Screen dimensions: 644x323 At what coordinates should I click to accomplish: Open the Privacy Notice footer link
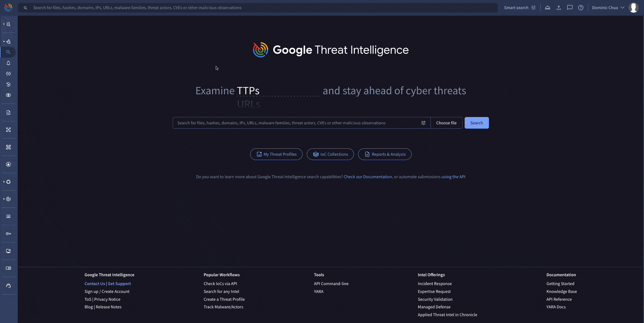[107, 299]
